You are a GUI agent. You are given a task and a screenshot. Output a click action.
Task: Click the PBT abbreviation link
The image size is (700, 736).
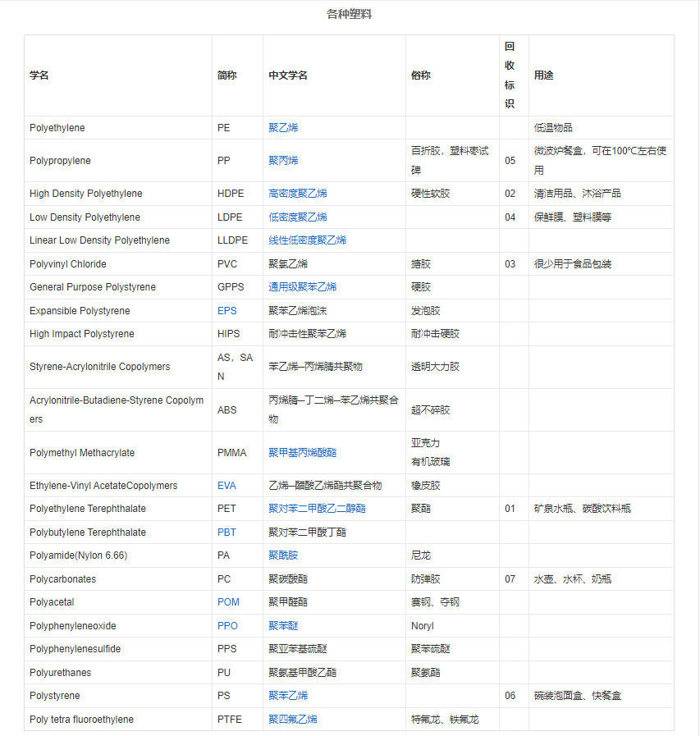tap(226, 533)
